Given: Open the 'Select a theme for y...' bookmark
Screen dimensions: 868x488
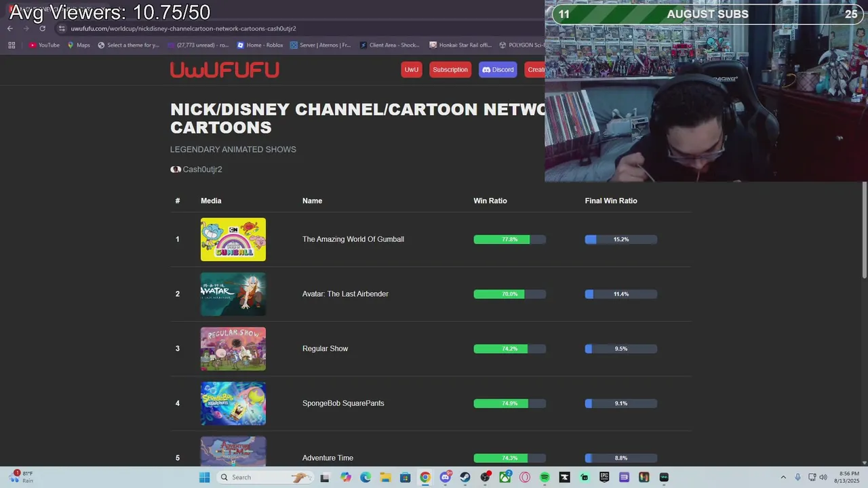Looking at the screenshot, I should click(x=129, y=45).
